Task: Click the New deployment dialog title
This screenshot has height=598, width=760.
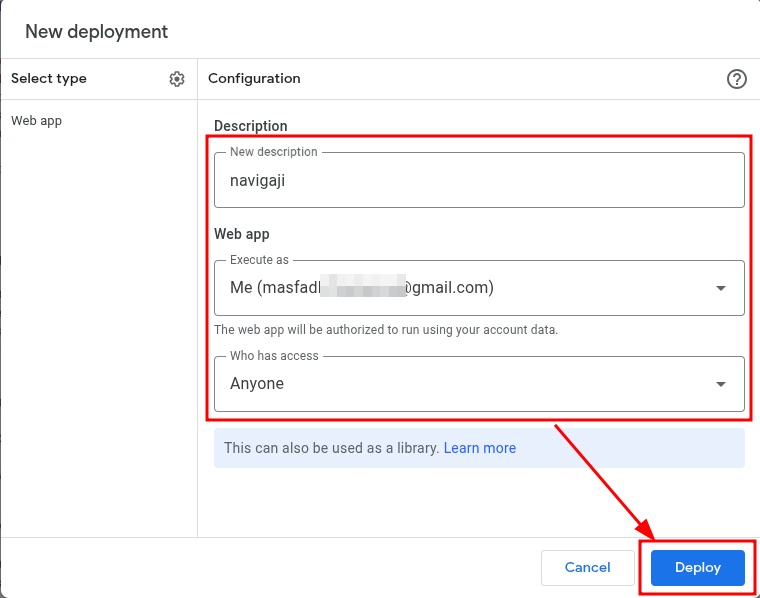Action: tap(97, 31)
